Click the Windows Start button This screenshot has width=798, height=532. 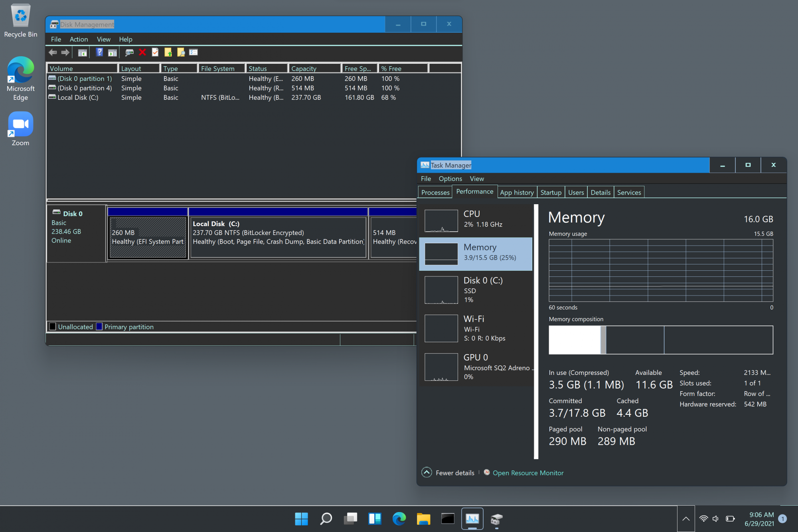pyautogui.click(x=301, y=519)
